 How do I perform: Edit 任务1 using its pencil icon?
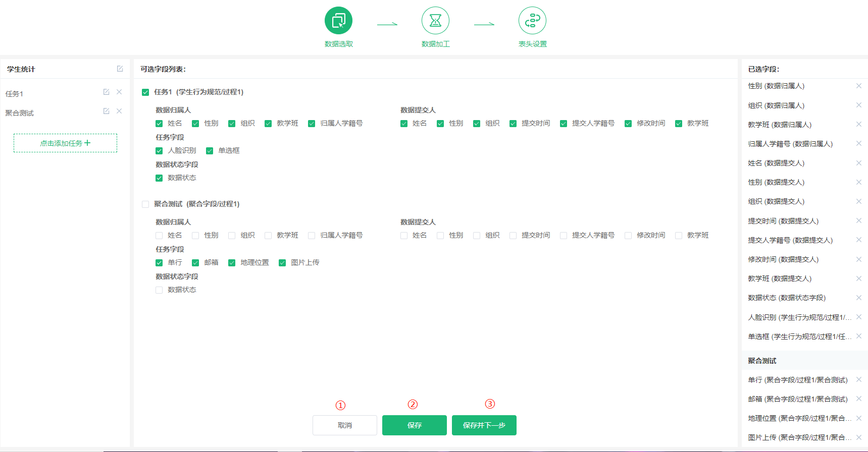tap(106, 92)
